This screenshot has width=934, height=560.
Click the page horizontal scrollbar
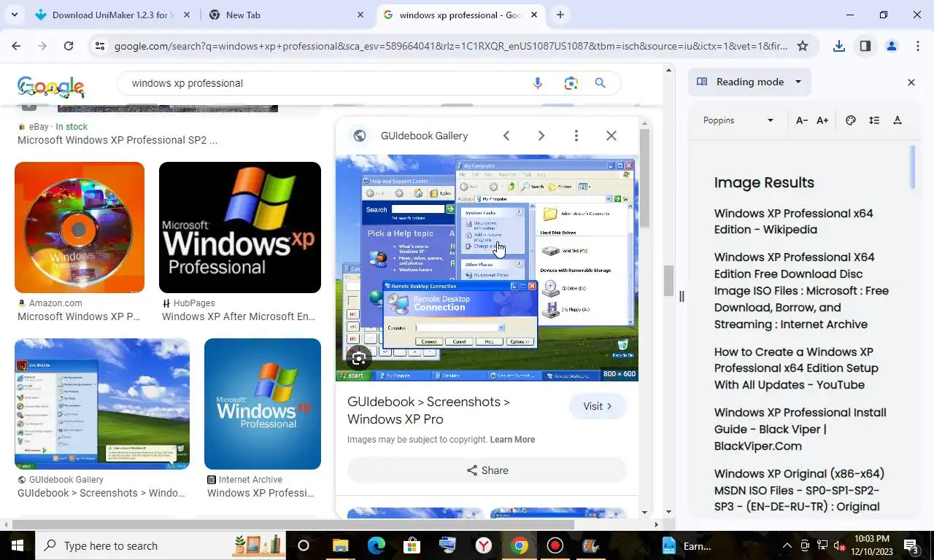(x=293, y=524)
